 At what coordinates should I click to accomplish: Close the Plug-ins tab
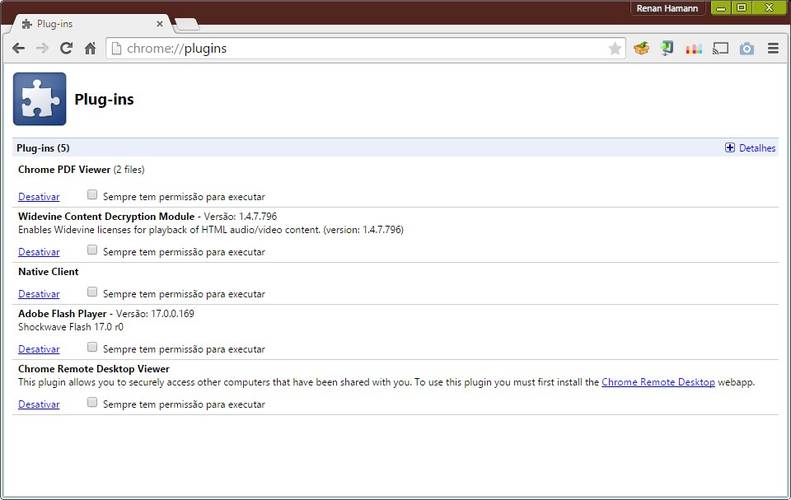pos(159,24)
